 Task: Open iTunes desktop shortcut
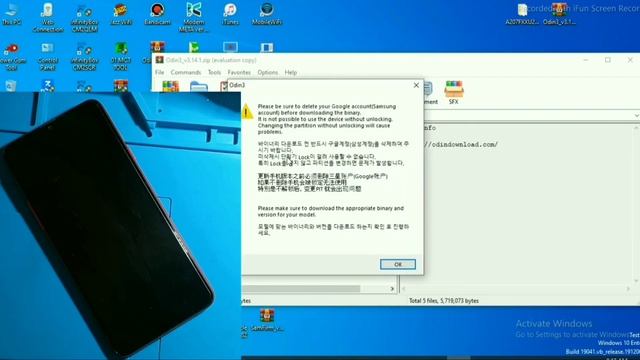pos(230,14)
